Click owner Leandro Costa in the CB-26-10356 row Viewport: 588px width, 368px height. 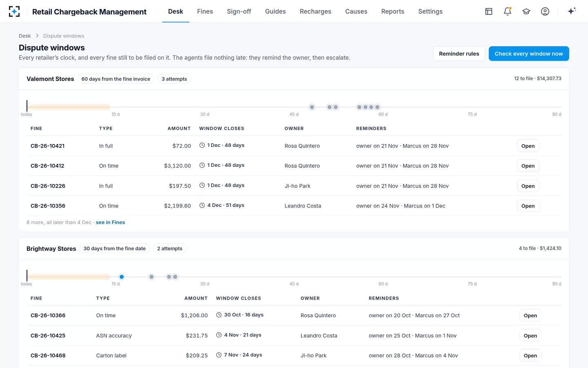point(303,206)
